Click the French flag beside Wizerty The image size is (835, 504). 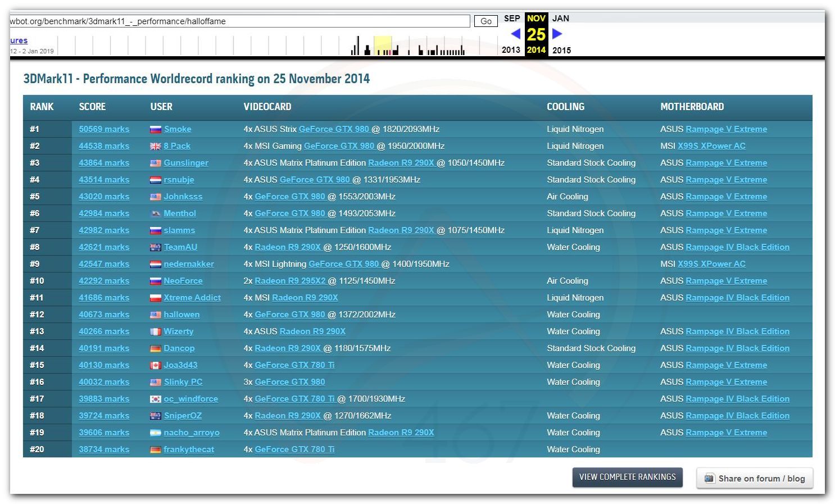coord(156,332)
